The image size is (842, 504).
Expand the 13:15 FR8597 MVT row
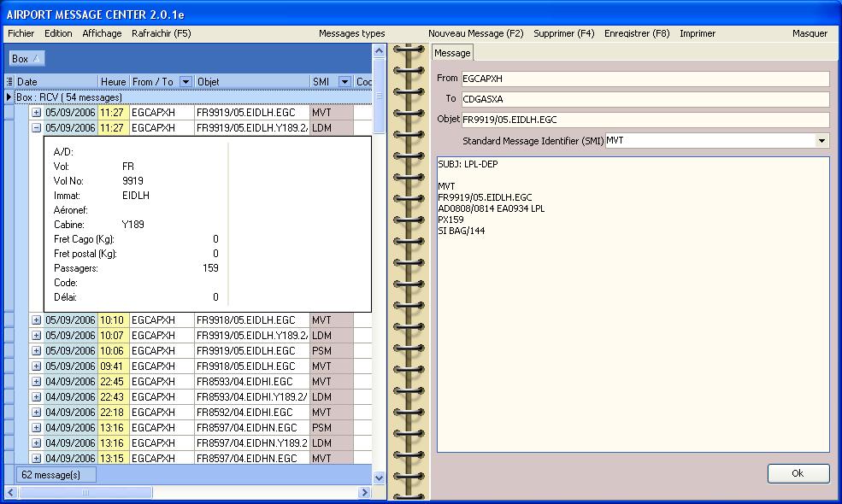pyautogui.click(x=37, y=459)
